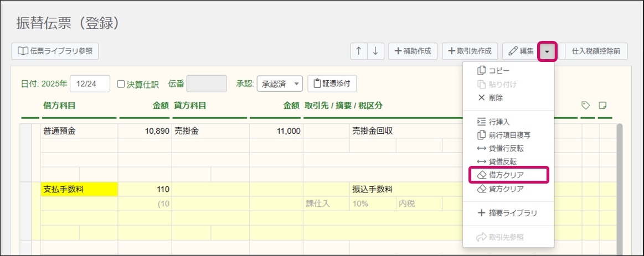Click the date input field showing 12/24
Image resolution: width=644 pixels, height=256 pixels.
pyautogui.click(x=90, y=83)
